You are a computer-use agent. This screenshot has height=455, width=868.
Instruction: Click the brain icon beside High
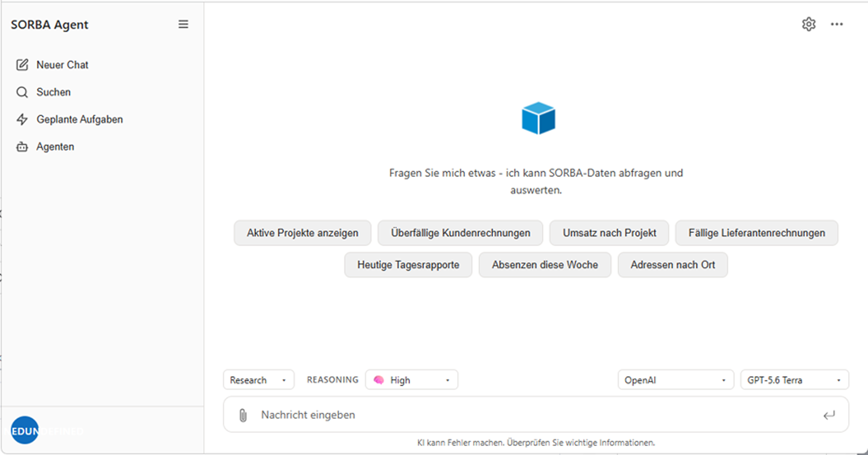[x=378, y=380]
